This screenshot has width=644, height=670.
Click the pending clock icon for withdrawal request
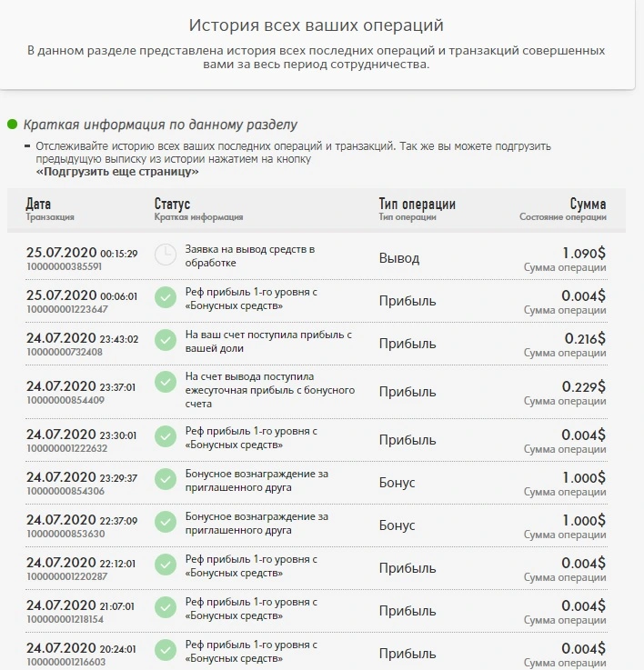click(165, 255)
